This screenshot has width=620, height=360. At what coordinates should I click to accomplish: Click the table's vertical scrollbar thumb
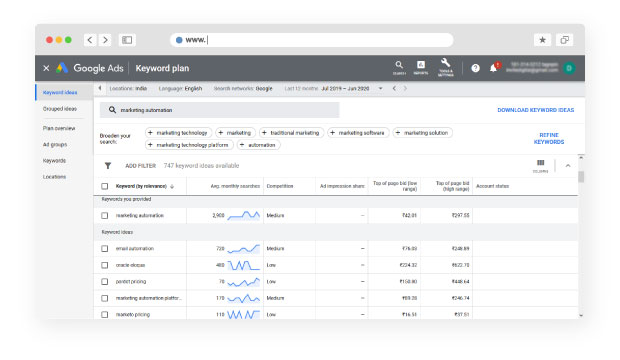click(581, 177)
